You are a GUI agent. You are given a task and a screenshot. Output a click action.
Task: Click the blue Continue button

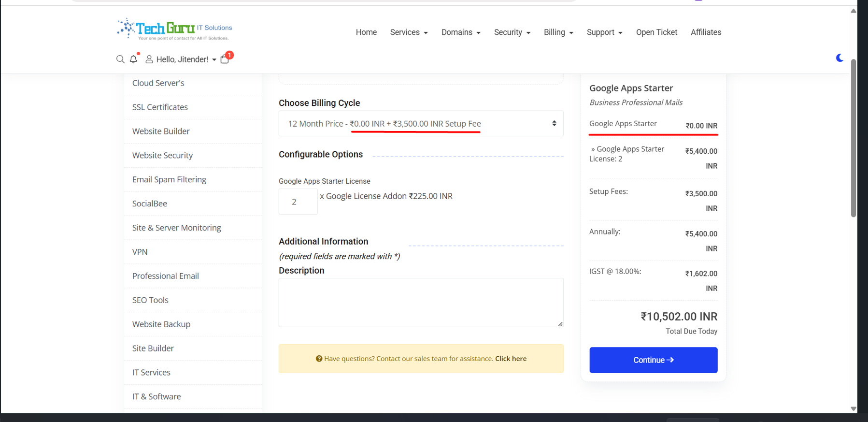click(653, 360)
